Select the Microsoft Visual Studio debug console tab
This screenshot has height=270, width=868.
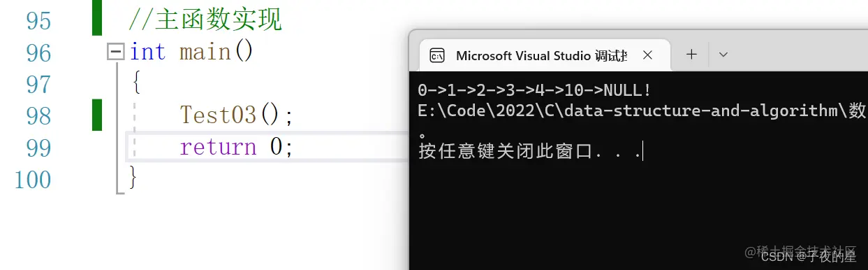pyautogui.click(x=544, y=55)
